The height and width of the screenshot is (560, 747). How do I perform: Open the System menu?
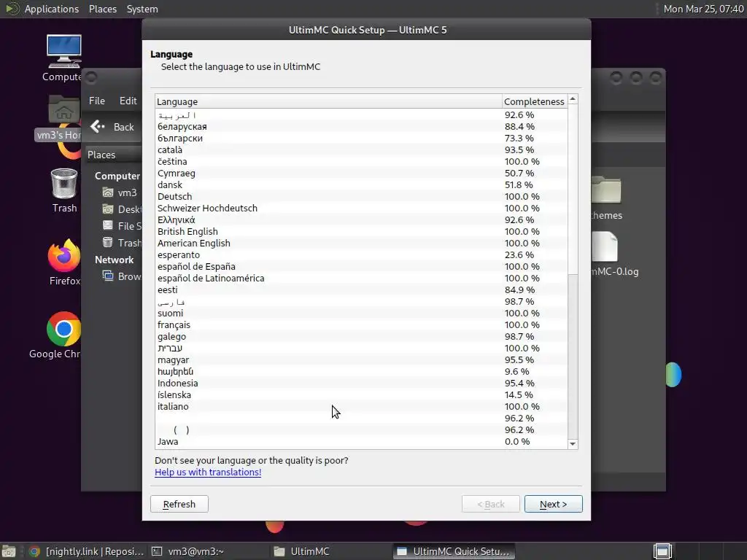pyautogui.click(x=142, y=9)
